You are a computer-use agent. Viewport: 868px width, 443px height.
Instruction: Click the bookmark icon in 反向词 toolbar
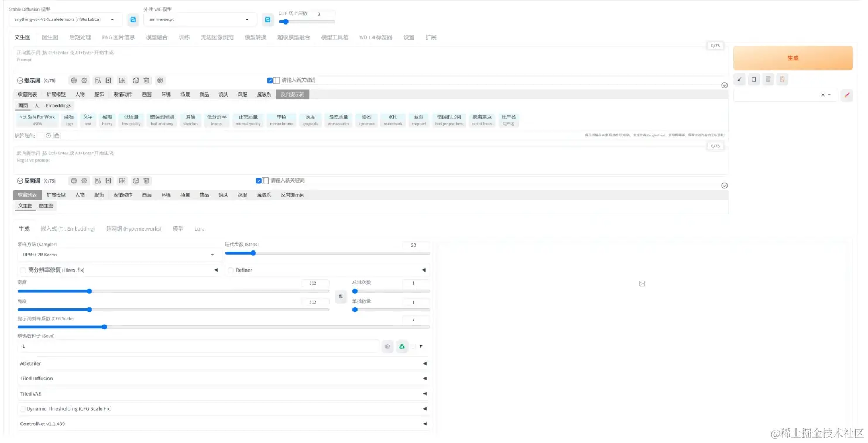108,181
